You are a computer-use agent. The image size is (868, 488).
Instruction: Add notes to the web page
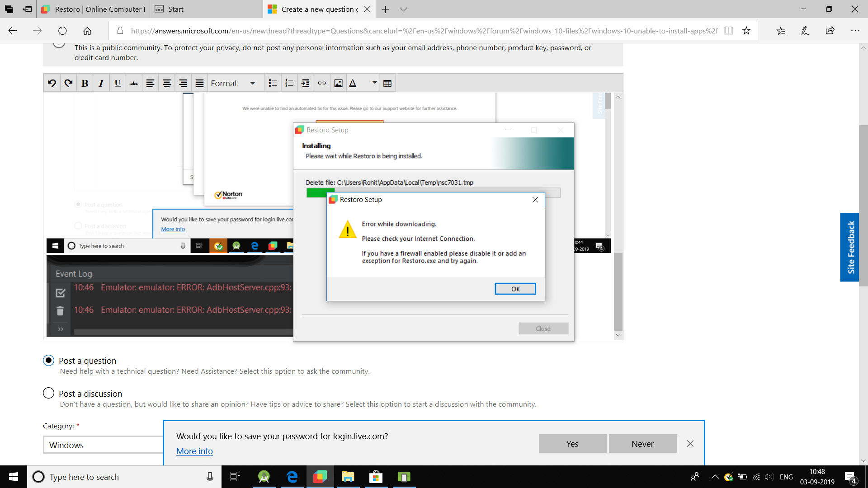(805, 31)
